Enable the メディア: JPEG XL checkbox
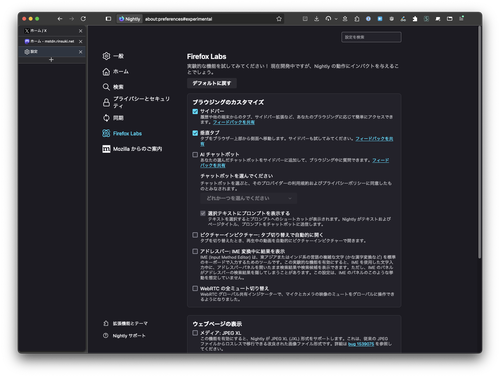500x377 pixels. [195, 333]
